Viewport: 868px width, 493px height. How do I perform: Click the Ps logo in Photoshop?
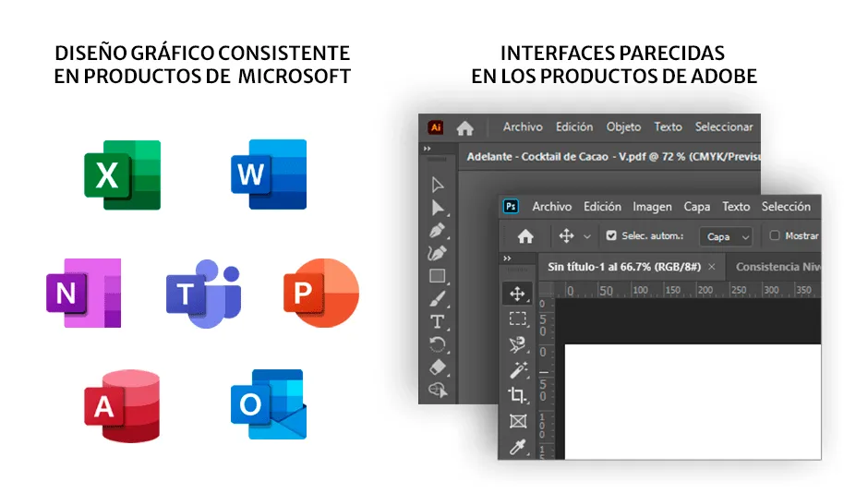511,207
